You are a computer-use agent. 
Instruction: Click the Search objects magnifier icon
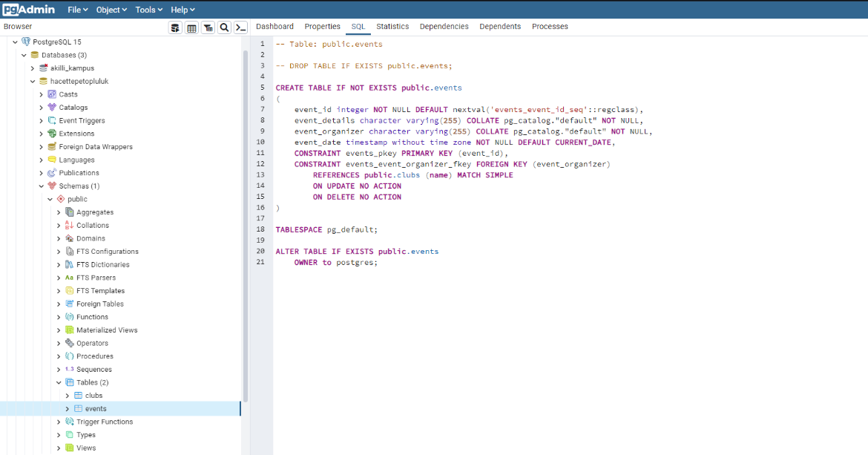(x=224, y=27)
